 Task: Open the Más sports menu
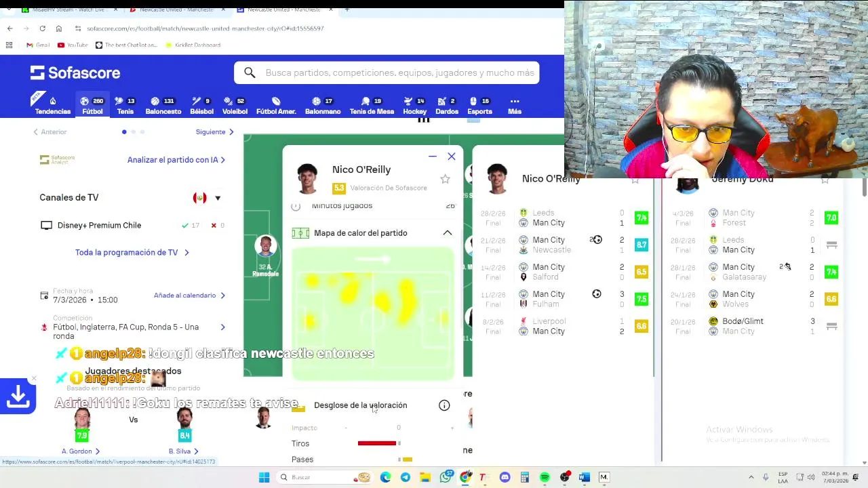515,105
